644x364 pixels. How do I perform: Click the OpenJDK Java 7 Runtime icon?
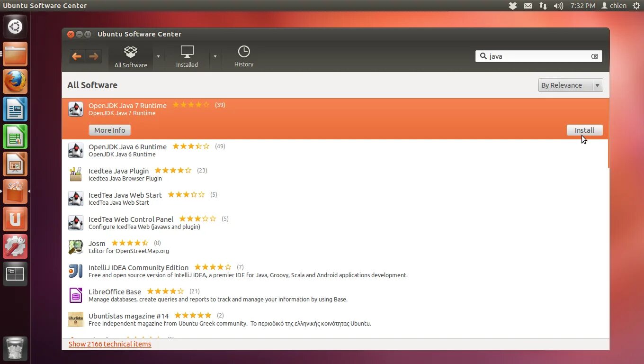[x=76, y=109]
